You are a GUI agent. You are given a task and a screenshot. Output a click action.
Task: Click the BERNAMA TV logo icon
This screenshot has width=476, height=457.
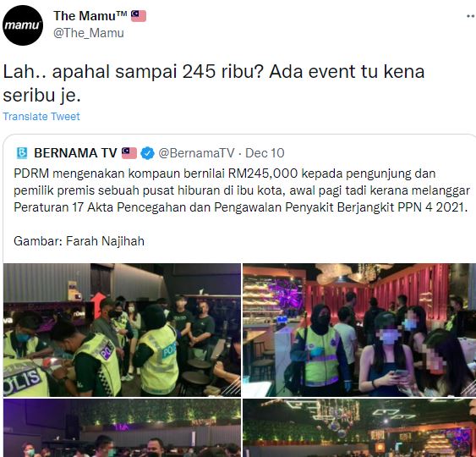pyautogui.click(x=22, y=153)
